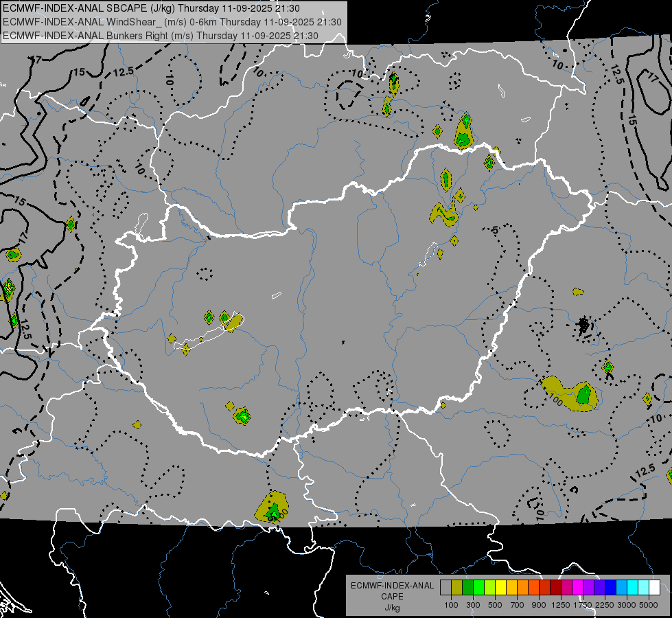The height and width of the screenshot is (618, 672).
Task: Click the gray swatch in the CAPE legend
Action: point(445,587)
